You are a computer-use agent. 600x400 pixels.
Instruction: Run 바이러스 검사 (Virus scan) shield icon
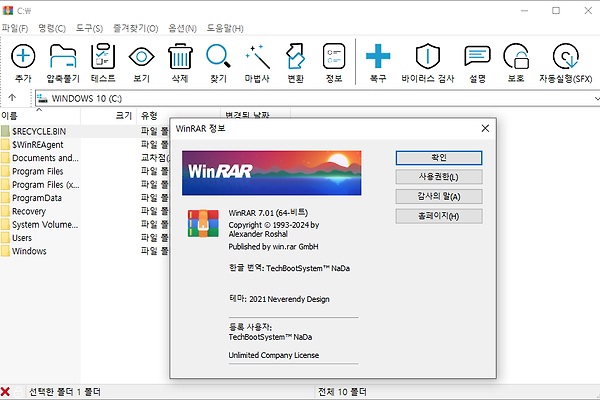pyautogui.click(x=427, y=57)
